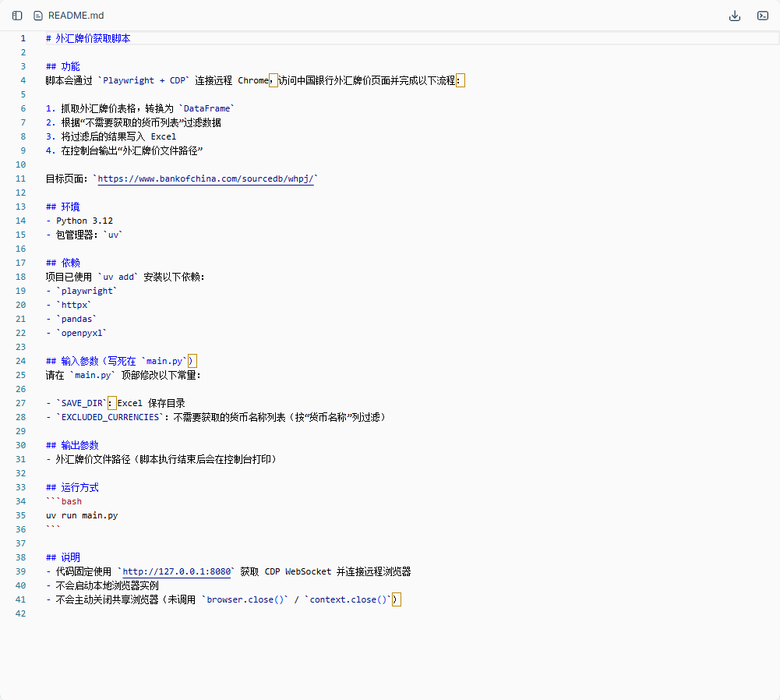Click the README.md file title
Viewport: 780px width, 700px height.
76,16
